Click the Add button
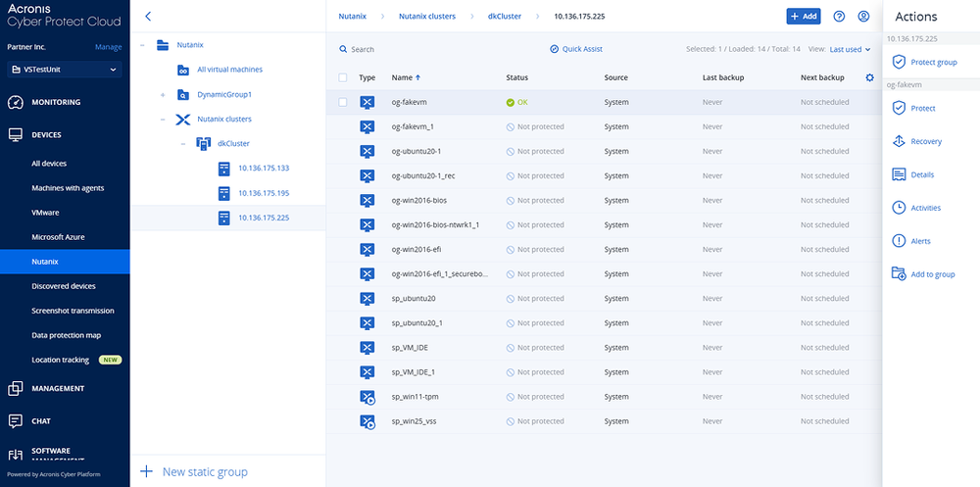Viewport: 980px width, 487px height. pos(804,17)
